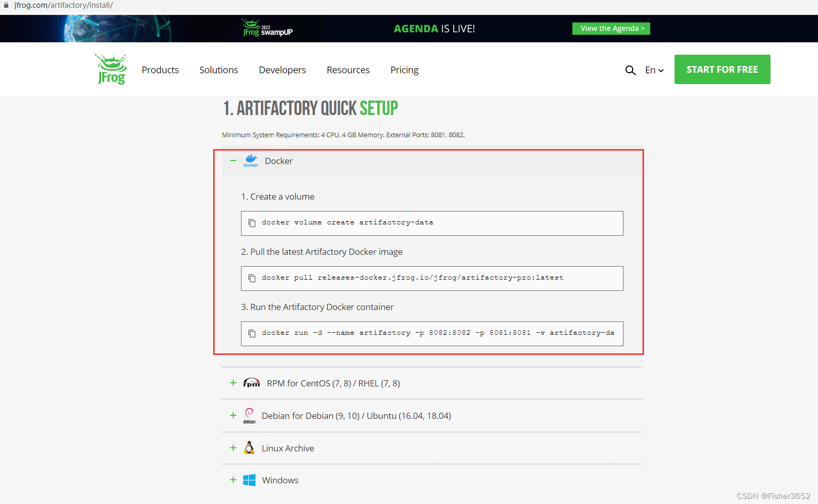Click the View the Agenda button
The height and width of the screenshot is (504, 818).
point(611,28)
